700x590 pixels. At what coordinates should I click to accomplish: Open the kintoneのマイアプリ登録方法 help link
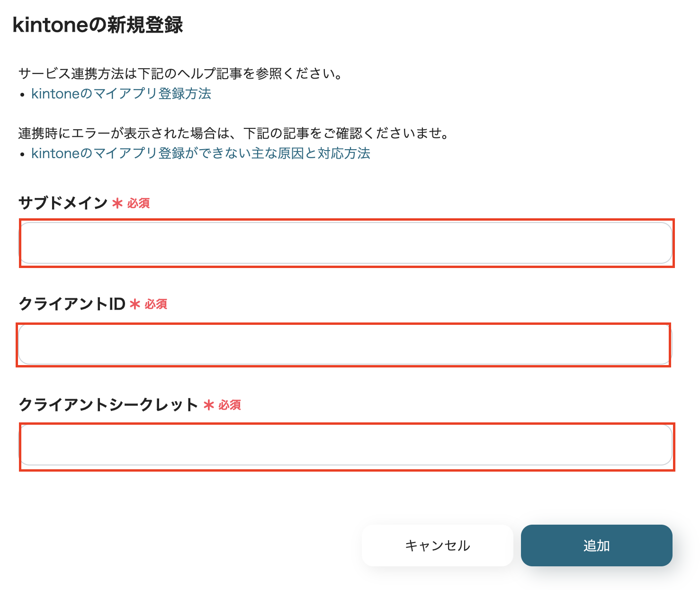click(x=121, y=94)
